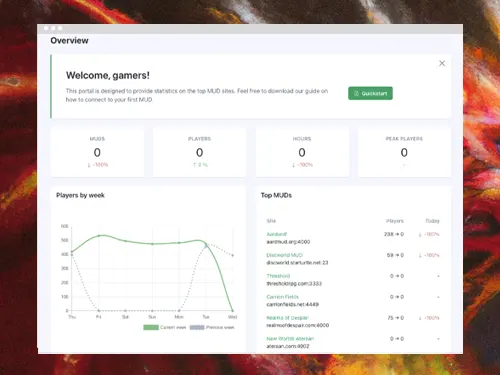Screen dimensions: 500x375
Task: Click the MUDS stat card value
Action: [x=97, y=153]
